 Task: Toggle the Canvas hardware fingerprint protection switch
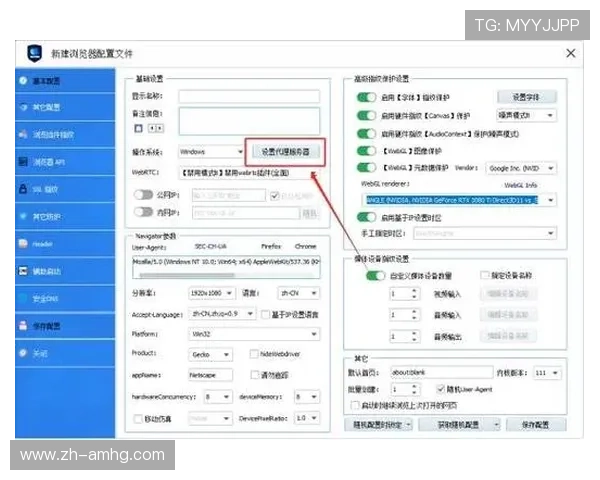pyautogui.click(x=367, y=115)
